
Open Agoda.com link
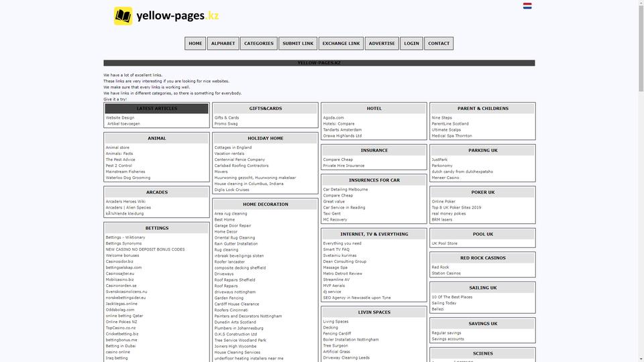(x=333, y=118)
